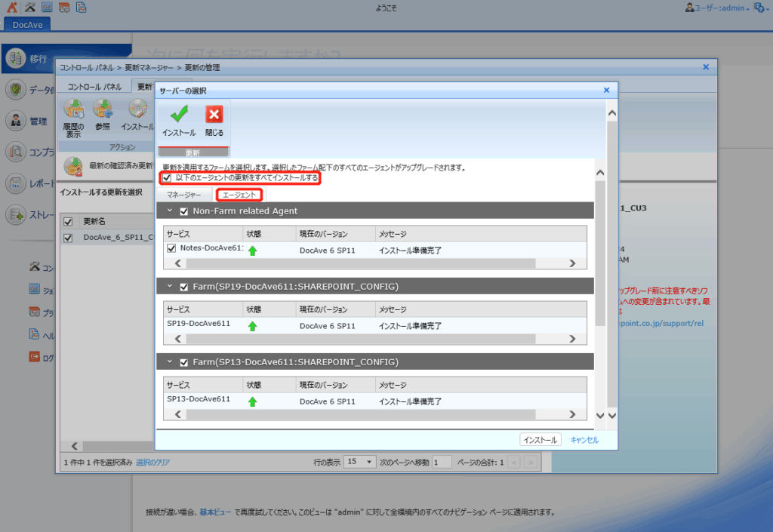Switch to the エージェント tab
This screenshot has width=773, height=532.
[x=239, y=195]
